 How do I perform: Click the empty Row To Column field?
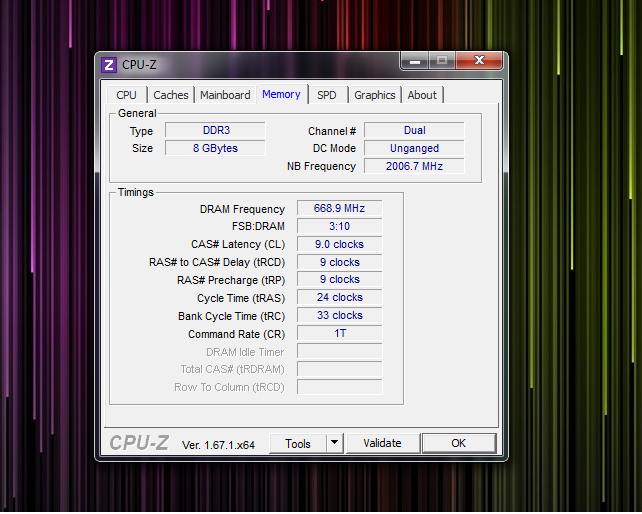(339, 387)
